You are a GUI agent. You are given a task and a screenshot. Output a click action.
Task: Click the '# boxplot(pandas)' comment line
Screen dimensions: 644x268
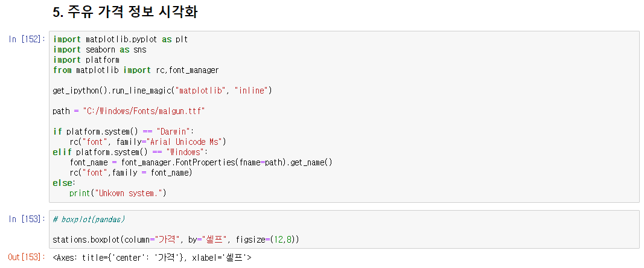click(x=89, y=219)
